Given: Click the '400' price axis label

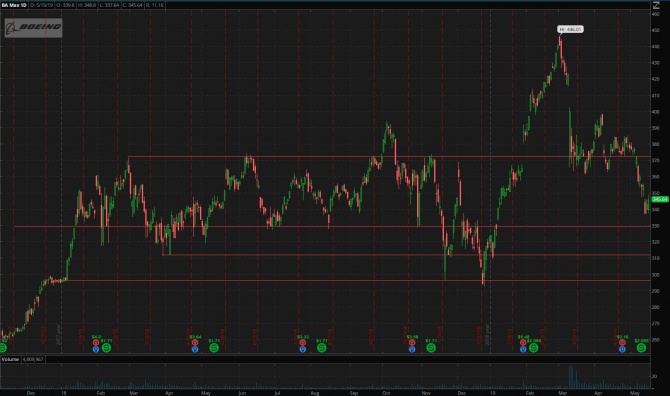Looking at the screenshot, I should tap(655, 112).
